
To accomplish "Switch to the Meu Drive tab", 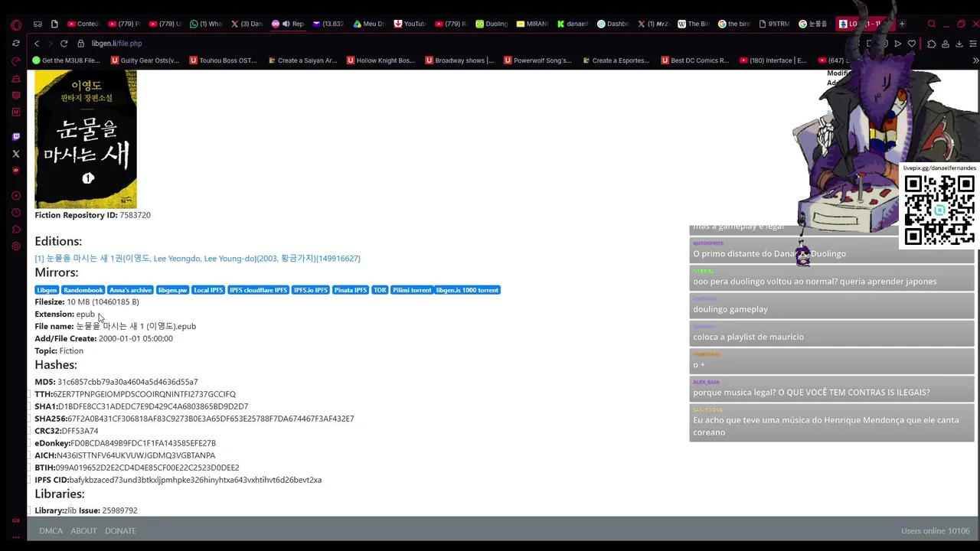I will 368,24.
